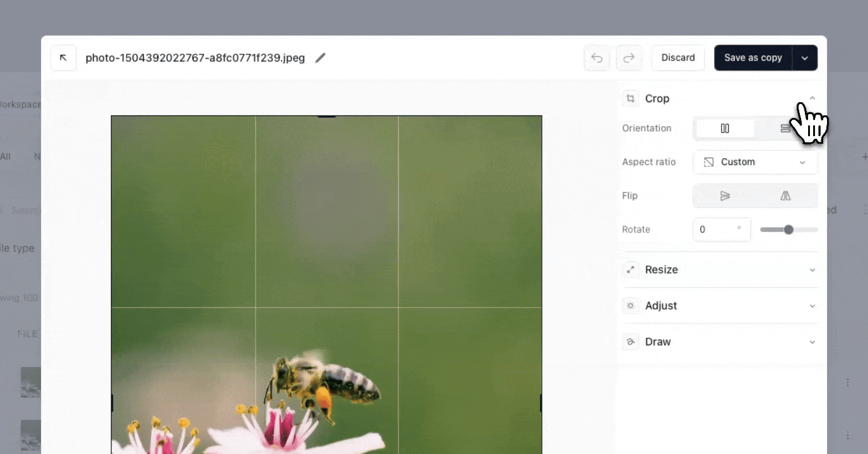Open the Save as copy dropdown menu

pos(805,57)
